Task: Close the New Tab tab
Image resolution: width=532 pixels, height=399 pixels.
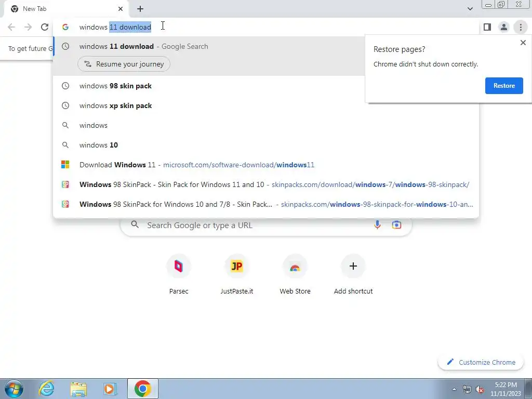Action: [x=121, y=9]
